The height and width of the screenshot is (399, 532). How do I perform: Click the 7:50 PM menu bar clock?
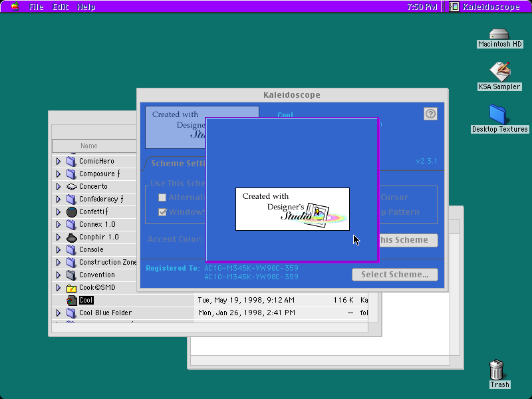[422, 7]
